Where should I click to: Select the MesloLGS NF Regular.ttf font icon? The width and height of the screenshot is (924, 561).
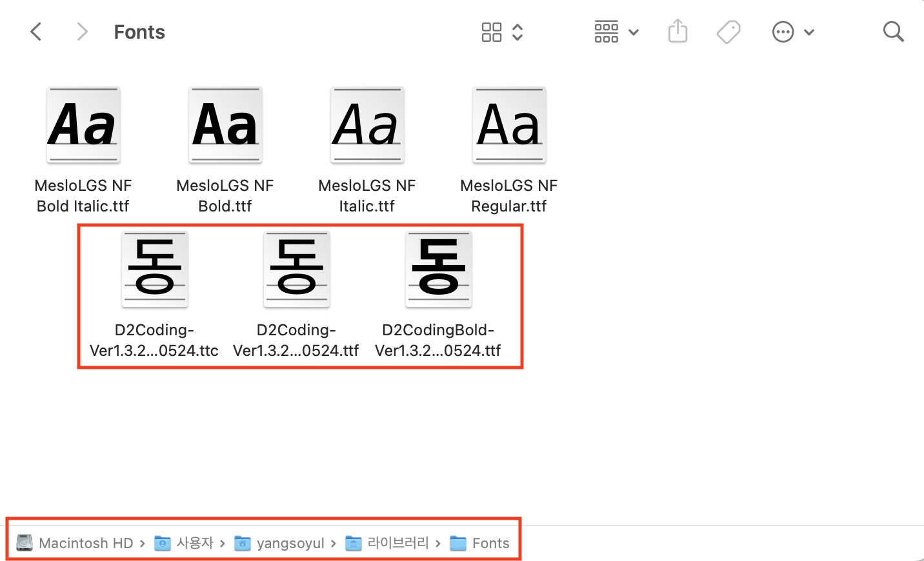click(509, 124)
